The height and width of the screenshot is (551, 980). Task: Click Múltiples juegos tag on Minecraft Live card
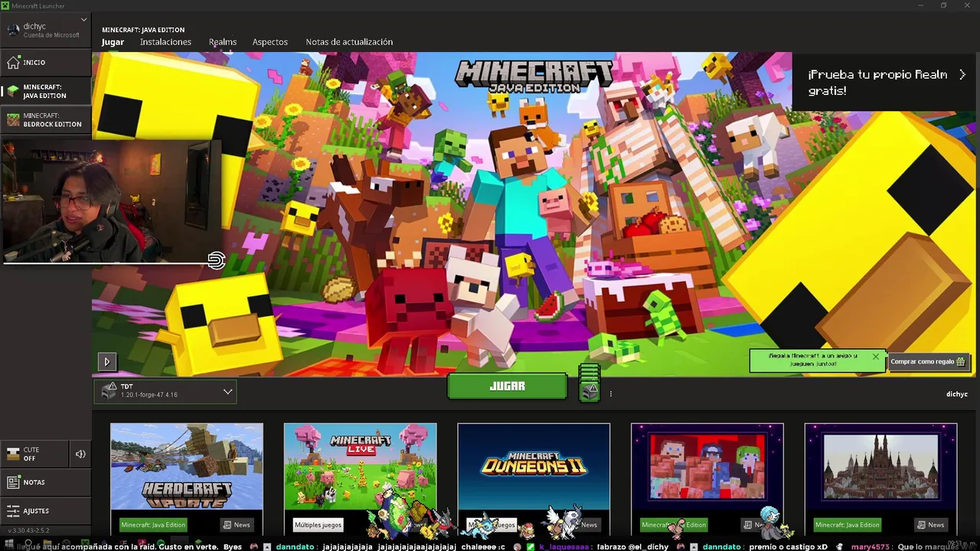(x=318, y=525)
